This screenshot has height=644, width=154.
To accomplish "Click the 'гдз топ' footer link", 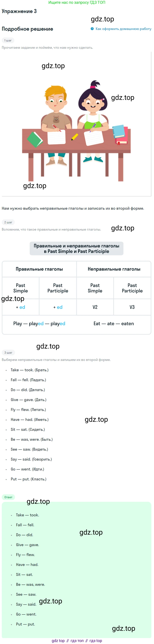I will pyautogui.click(x=77, y=641).
